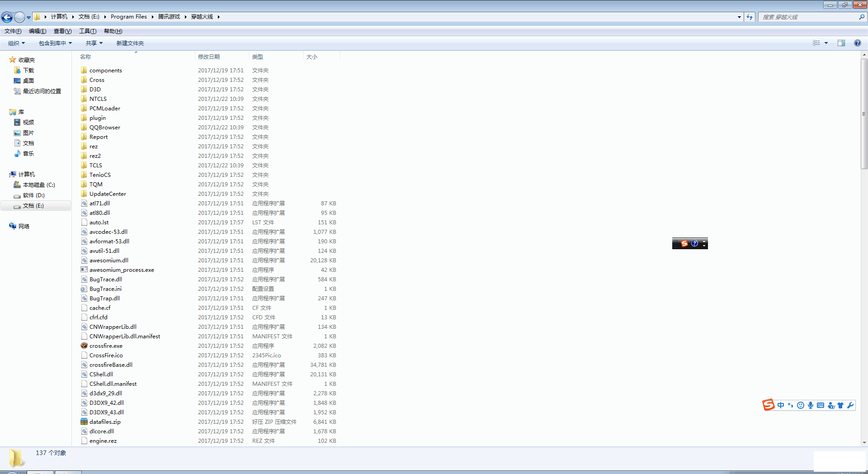Select the crossfire.exe application icon

pos(84,346)
